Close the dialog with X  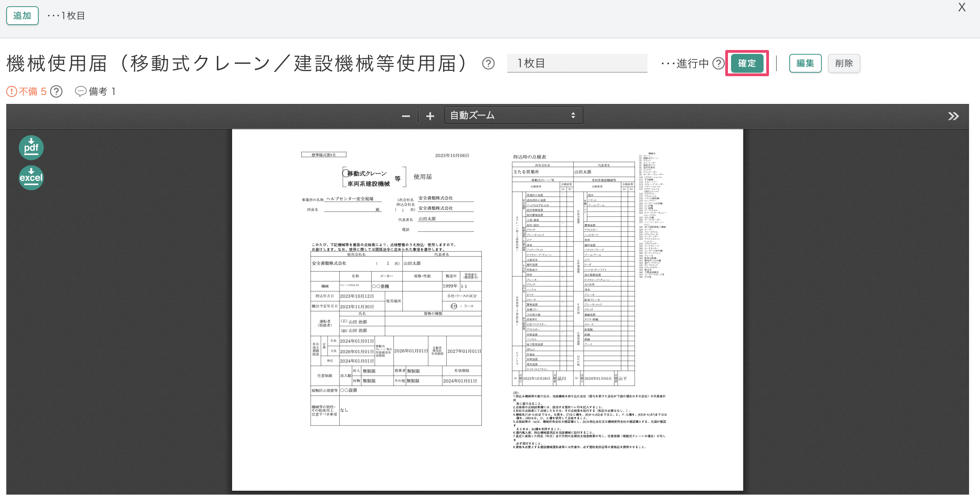pyautogui.click(x=962, y=7)
